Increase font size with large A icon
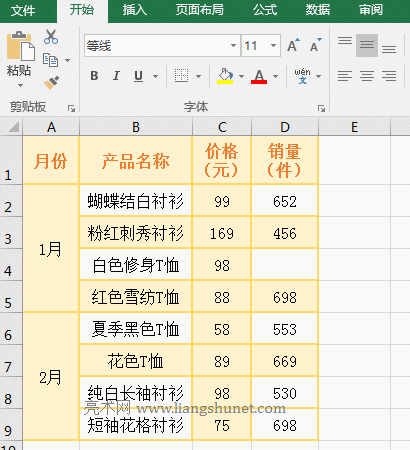The image size is (410, 450). [x=293, y=45]
